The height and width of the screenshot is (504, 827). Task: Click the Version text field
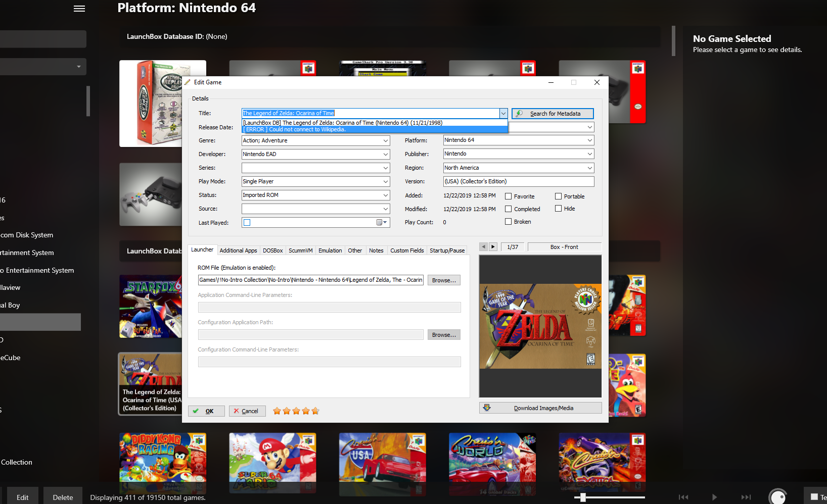519,181
